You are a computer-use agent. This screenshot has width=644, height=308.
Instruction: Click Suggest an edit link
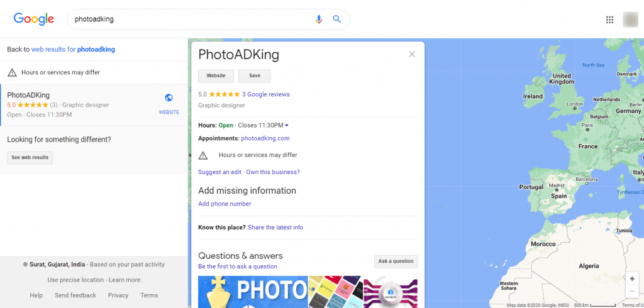click(219, 172)
